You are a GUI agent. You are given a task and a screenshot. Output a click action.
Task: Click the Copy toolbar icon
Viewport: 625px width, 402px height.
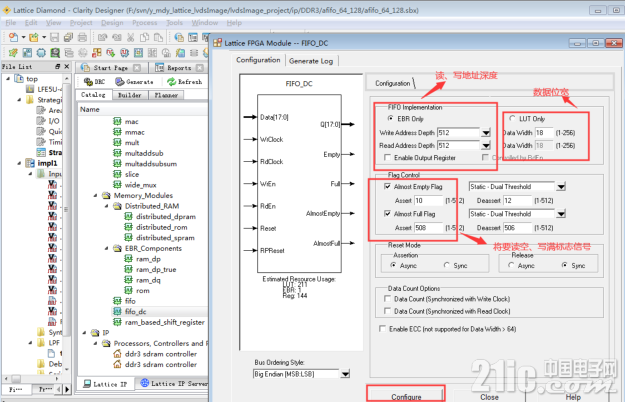tap(145, 37)
